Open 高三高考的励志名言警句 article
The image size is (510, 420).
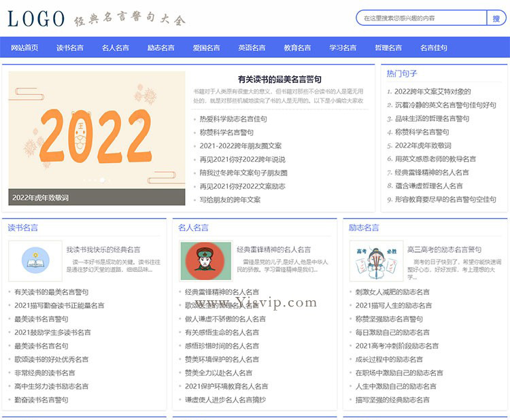pos(444,249)
